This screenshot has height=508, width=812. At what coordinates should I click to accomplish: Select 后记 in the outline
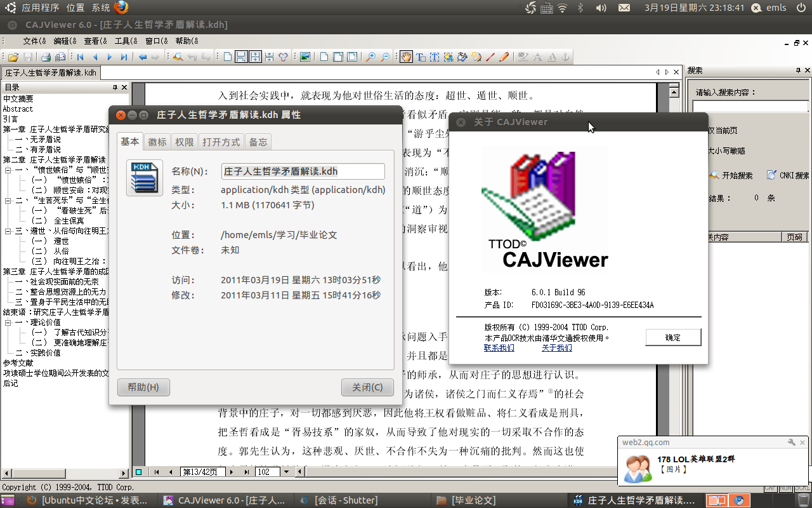[11, 384]
